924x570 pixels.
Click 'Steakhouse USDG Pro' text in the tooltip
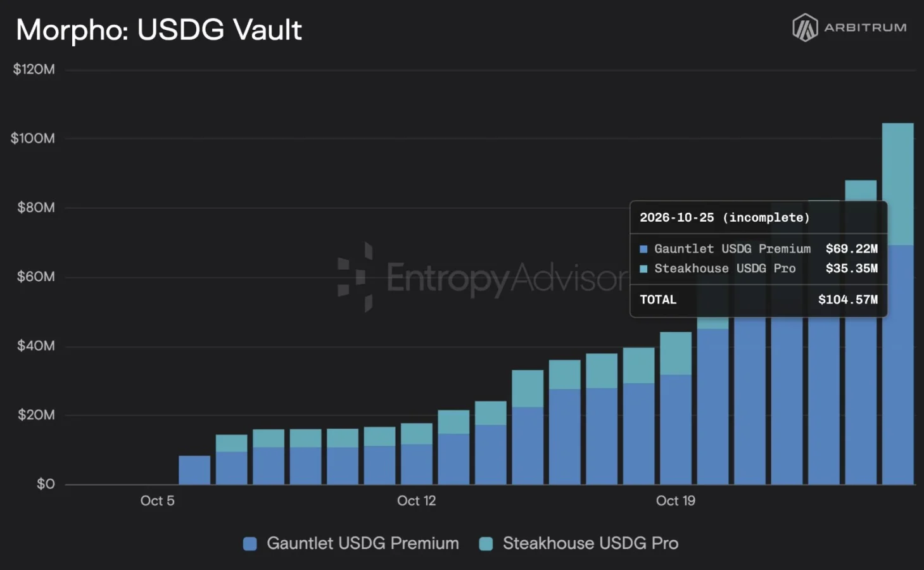tap(725, 269)
